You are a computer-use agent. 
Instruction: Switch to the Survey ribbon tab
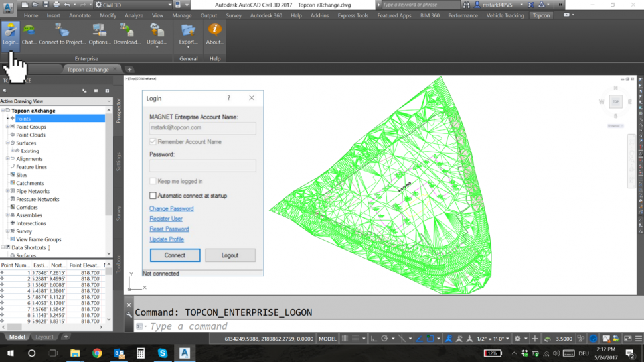234,15
